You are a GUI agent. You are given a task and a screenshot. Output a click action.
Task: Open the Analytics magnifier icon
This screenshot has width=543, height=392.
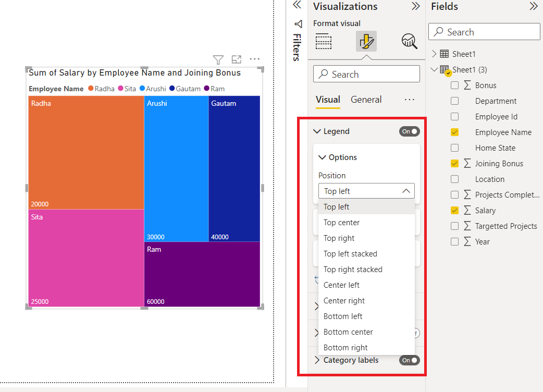click(409, 41)
